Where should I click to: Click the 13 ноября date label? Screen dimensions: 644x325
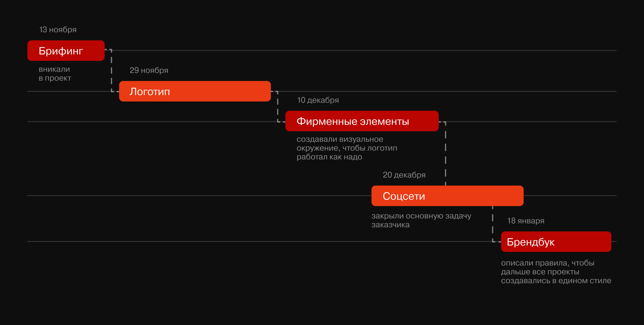(58, 30)
